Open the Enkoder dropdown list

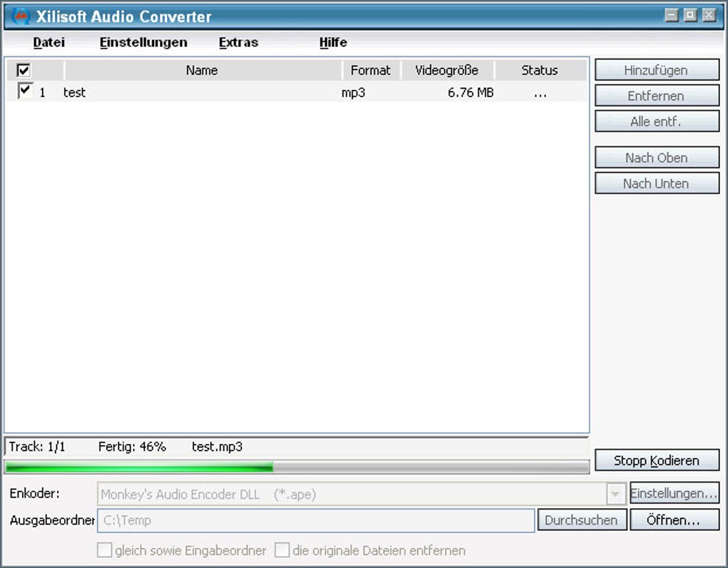pos(616,492)
